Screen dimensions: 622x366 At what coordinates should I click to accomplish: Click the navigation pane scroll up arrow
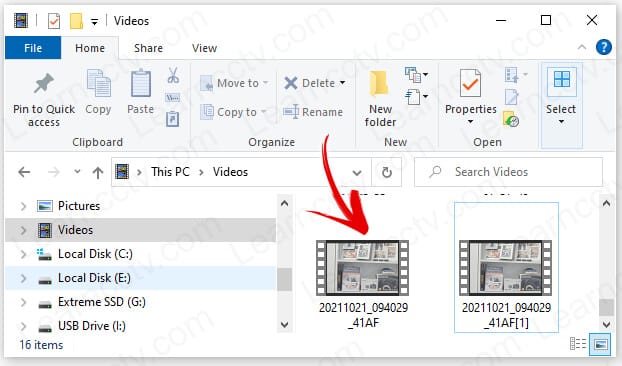point(284,203)
